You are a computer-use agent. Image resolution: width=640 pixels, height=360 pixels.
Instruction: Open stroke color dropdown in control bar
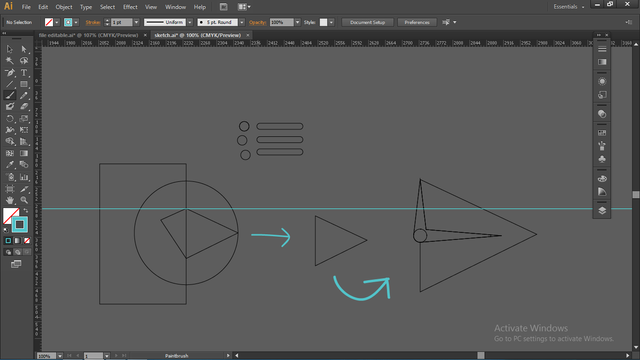pyautogui.click(x=76, y=22)
